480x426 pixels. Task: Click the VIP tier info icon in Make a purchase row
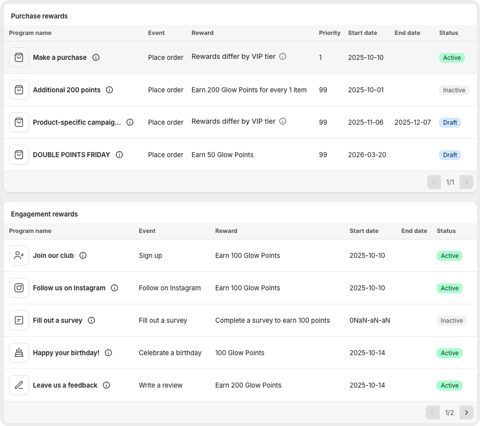coord(283,57)
